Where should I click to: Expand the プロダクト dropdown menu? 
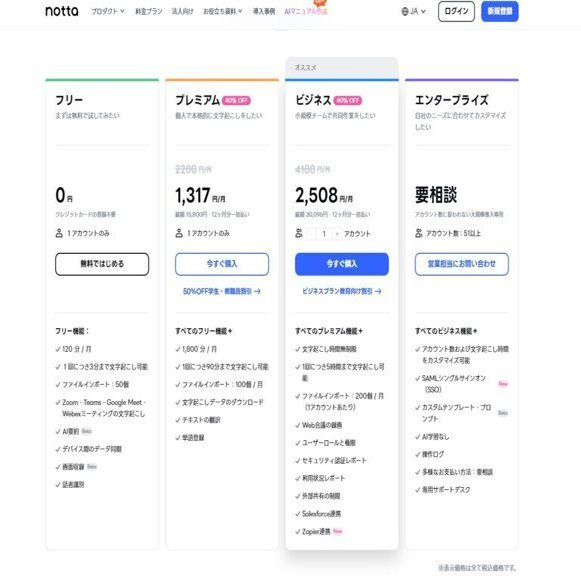[108, 11]
